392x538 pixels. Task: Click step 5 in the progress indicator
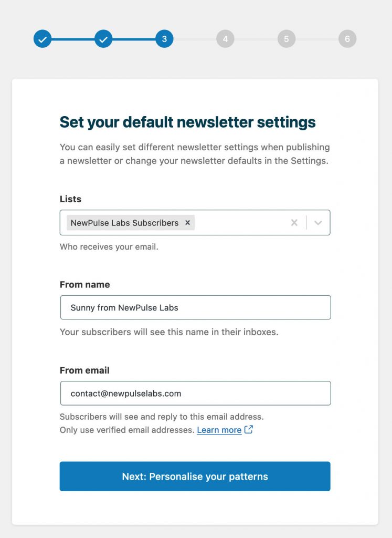(x=286, y=39)
